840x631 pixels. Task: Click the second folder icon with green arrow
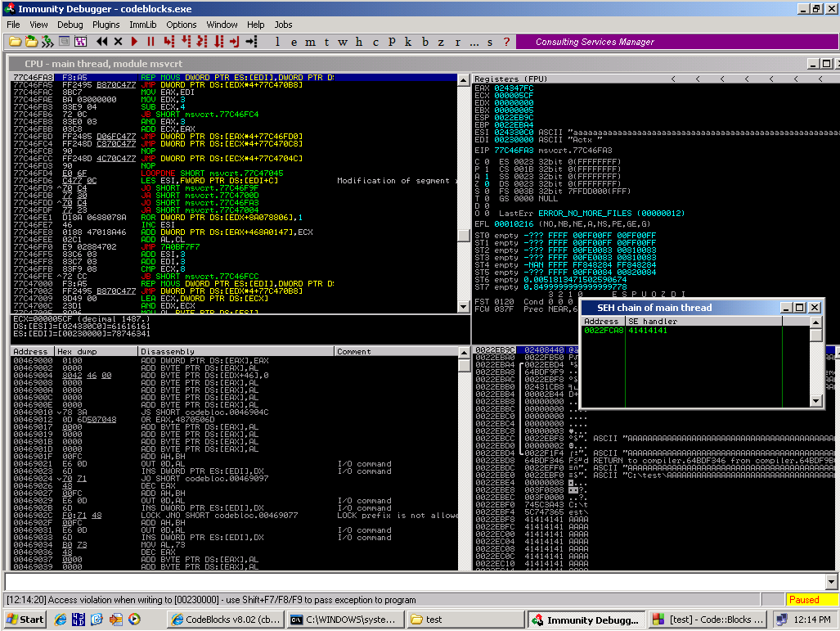pos(32,42)
